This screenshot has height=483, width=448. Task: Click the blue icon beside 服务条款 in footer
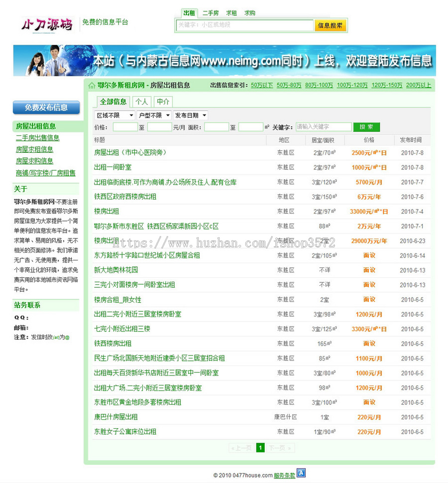(301, 473)
